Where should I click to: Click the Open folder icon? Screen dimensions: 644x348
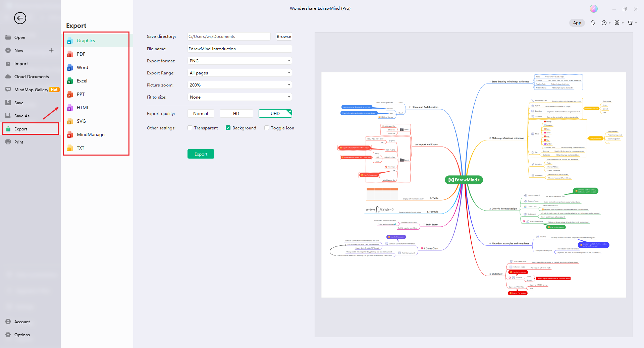point(8,37)
